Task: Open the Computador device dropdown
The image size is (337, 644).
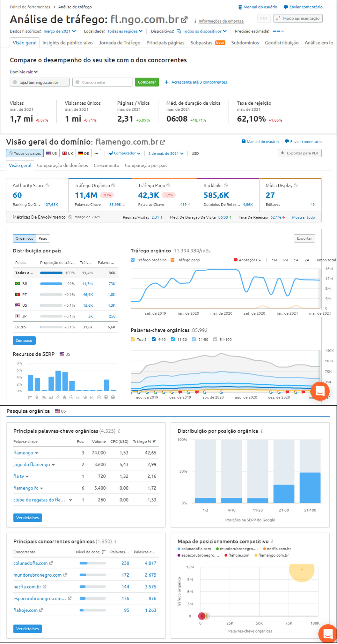Action: 125,154
